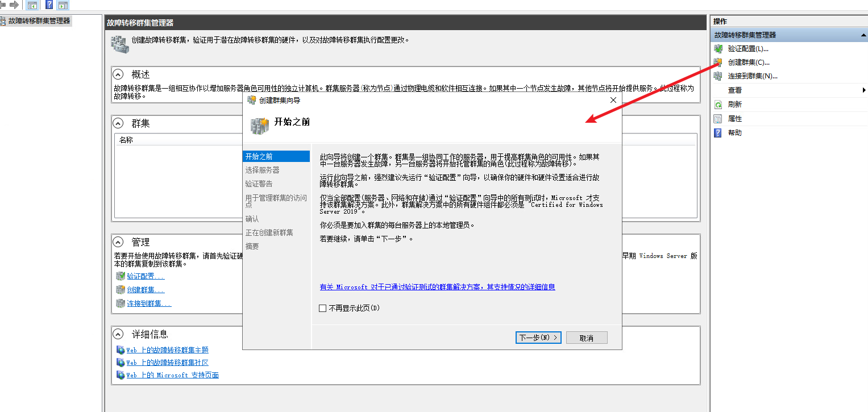Click the forward arrow toolbar icon
Image resolution: width=868 pixels, height=412 pixels.
(14, 5)
